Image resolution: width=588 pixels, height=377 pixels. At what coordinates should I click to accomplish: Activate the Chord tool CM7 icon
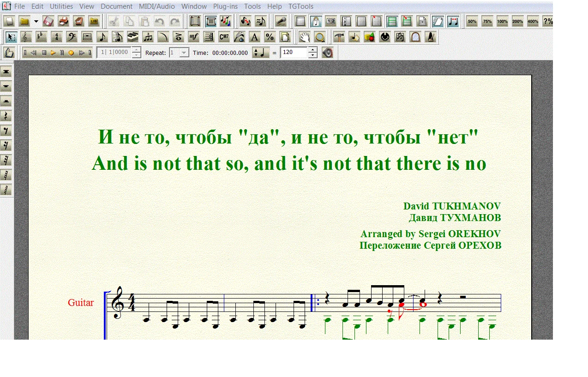point(224,37)
